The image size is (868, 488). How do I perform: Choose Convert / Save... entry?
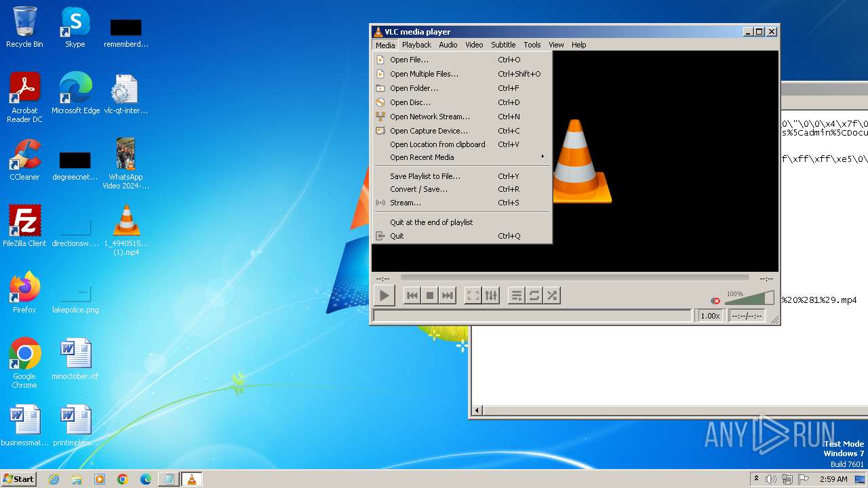(462, 189)
